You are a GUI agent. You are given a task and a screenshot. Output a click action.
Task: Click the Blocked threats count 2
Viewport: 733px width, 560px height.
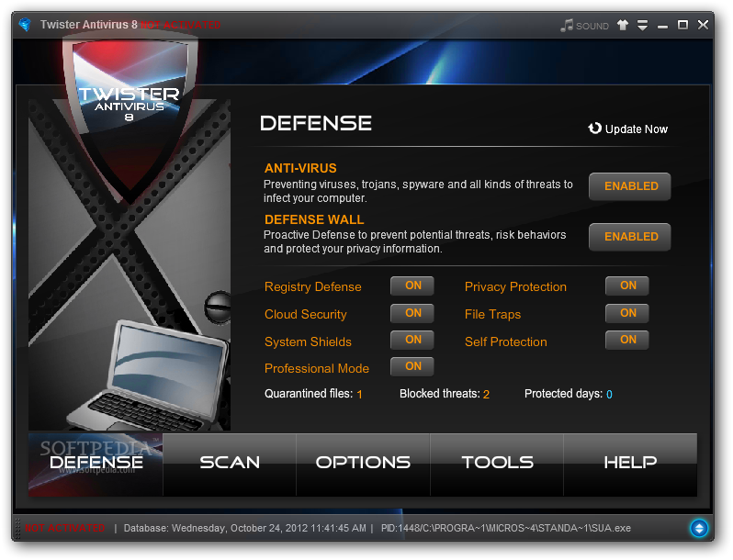click(x=486, y=395)
